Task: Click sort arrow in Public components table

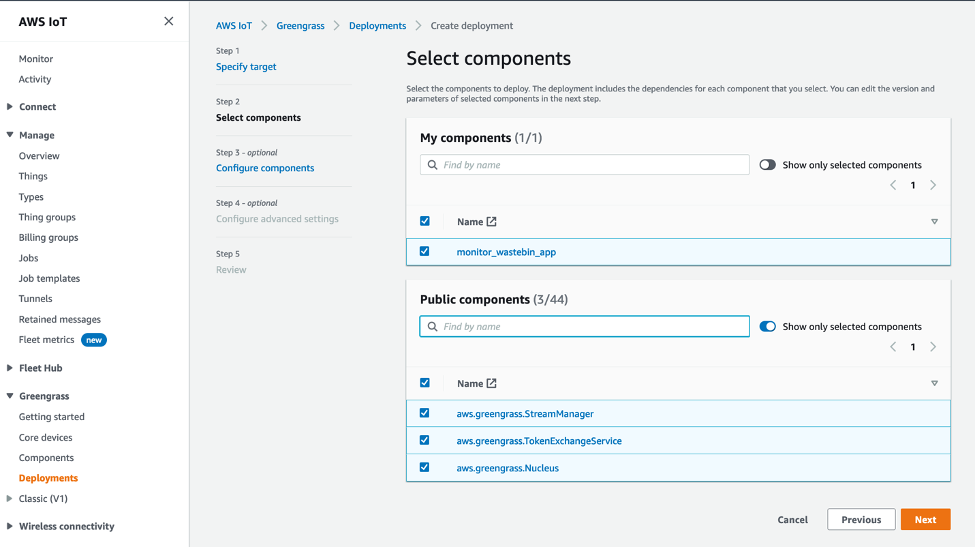Action: point(934,384)
